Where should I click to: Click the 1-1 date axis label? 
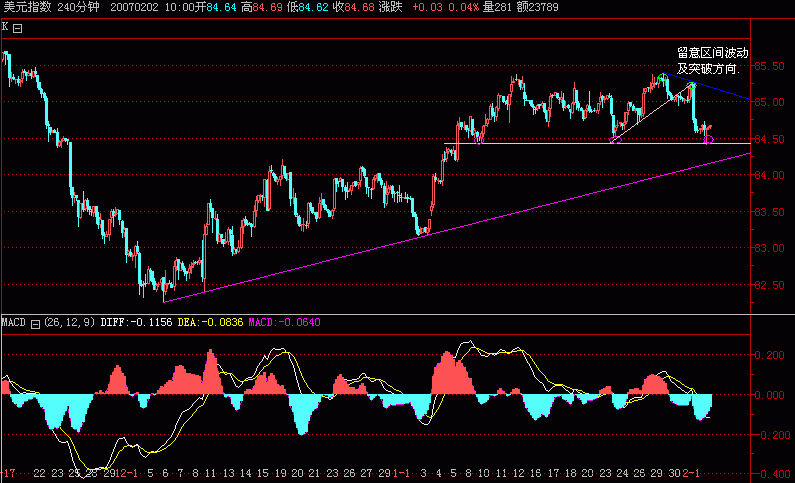click(401, 473)
